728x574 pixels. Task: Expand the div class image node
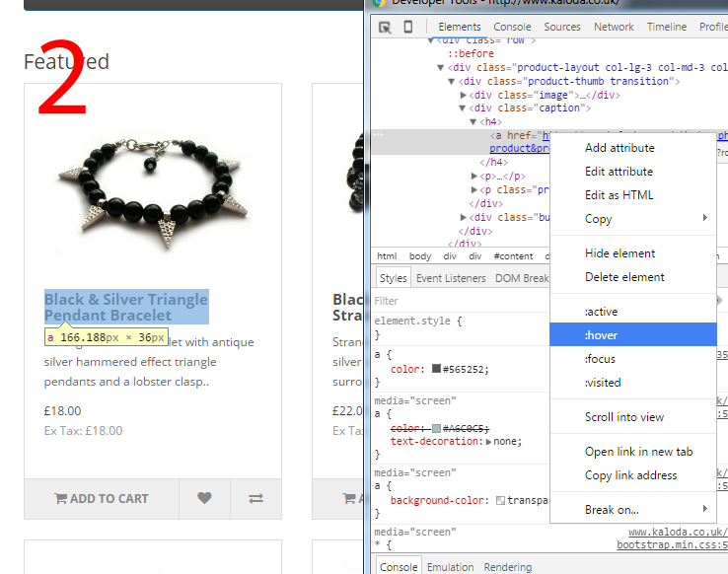pyautogui.click(x=463, y=95)
